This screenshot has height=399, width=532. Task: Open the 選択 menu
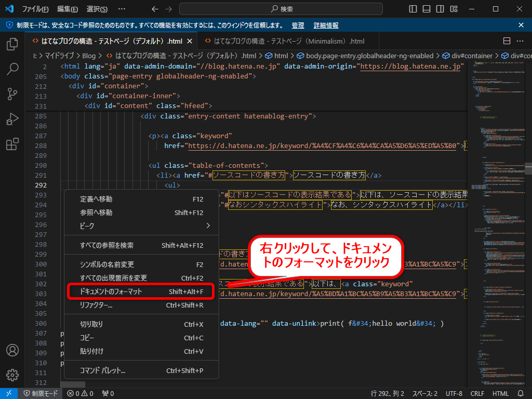[97, 9]
